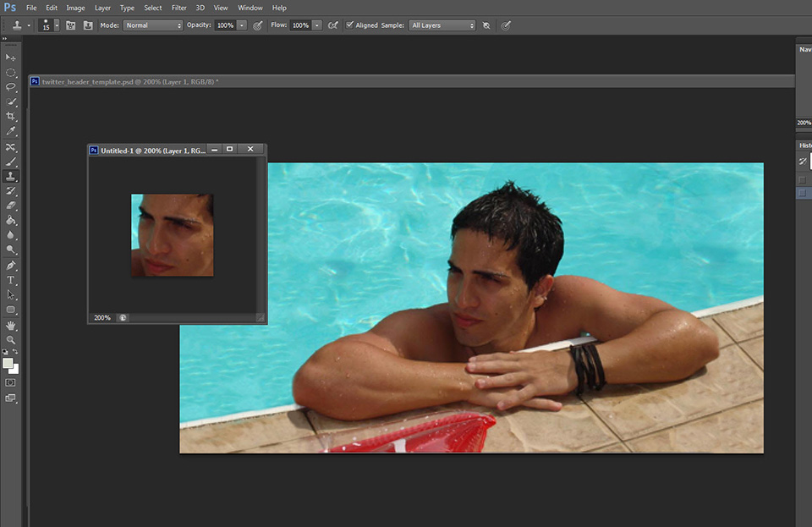The image size is (812, 527).
Task: Click the Opacity percentage input field
Action: [x=224, y=25]
